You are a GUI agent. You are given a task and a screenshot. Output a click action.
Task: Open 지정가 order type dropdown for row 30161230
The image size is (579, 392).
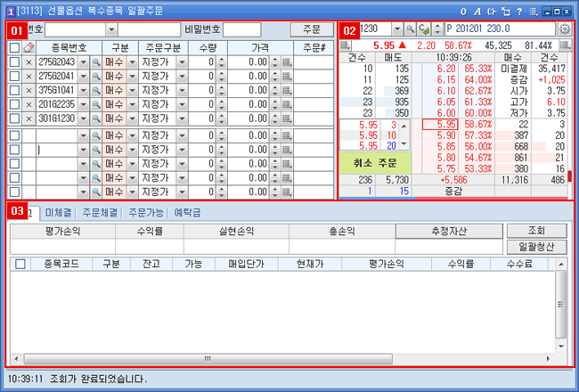point(181,118)
